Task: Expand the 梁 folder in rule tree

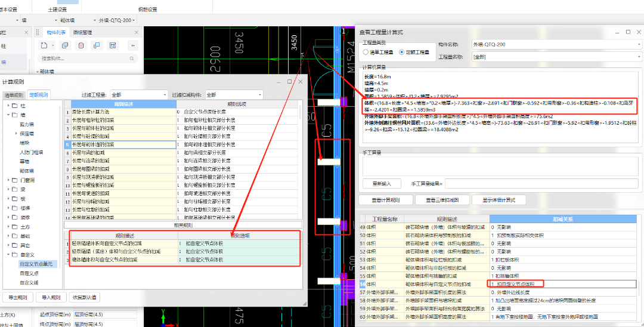Action: point(8,189)
